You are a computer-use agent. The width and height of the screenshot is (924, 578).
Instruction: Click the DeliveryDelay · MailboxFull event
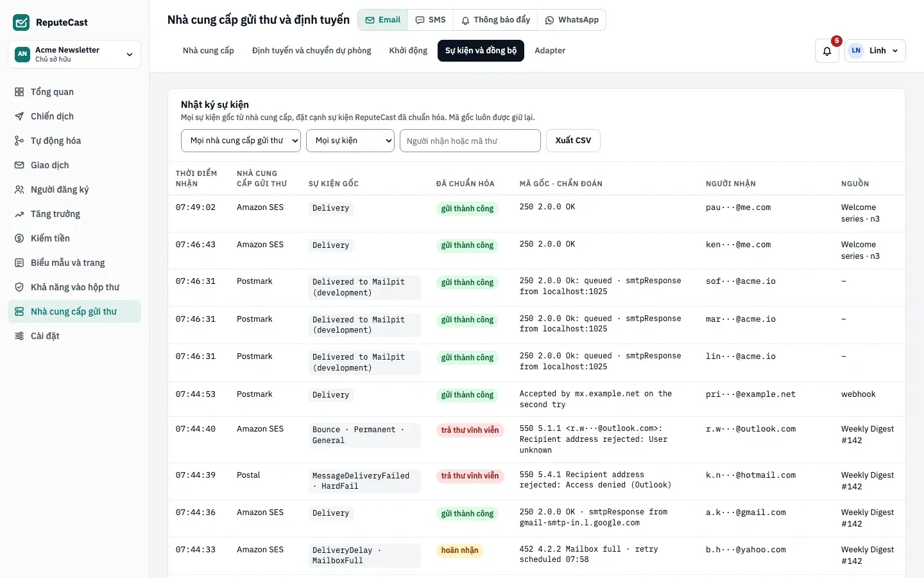point(364,556)
